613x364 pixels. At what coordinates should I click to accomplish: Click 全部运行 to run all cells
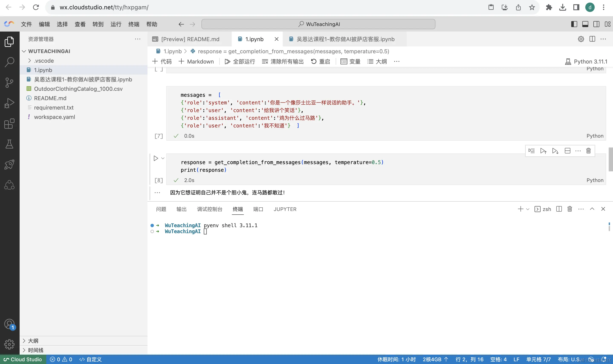tap(240, 62)
